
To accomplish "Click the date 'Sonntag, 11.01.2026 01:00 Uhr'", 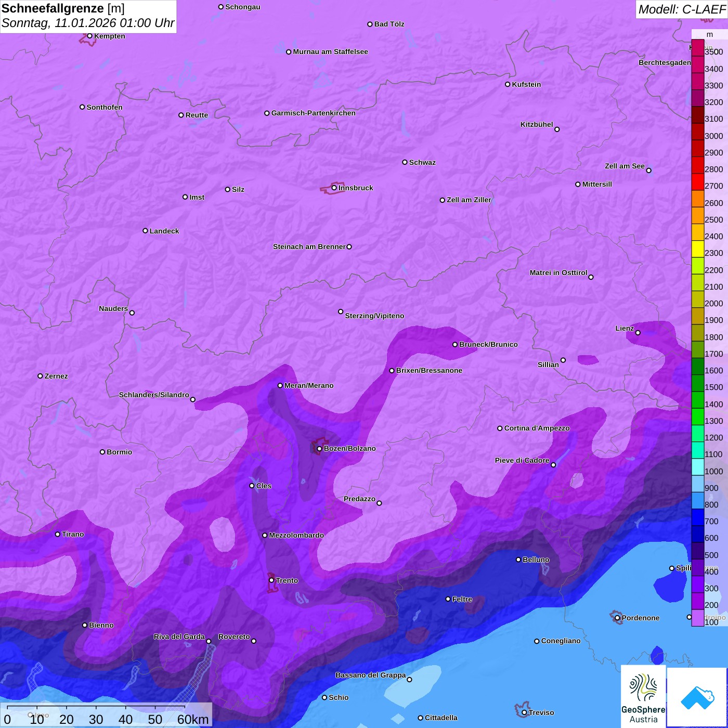I will (88, 23).
